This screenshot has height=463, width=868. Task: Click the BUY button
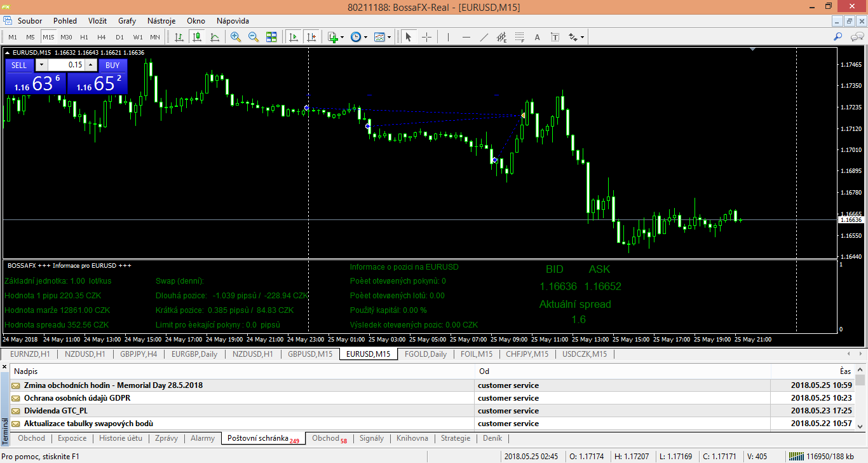point(112,65)
